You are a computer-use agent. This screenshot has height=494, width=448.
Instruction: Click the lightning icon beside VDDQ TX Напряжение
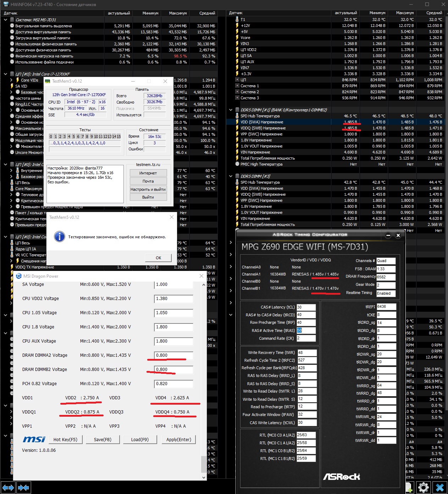point(12,267)
